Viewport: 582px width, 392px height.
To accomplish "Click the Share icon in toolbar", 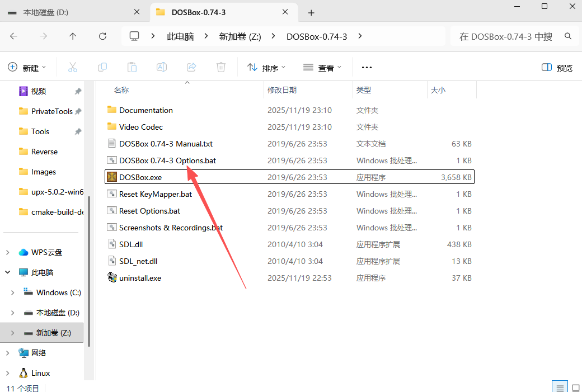I will (x=191, y=67).
